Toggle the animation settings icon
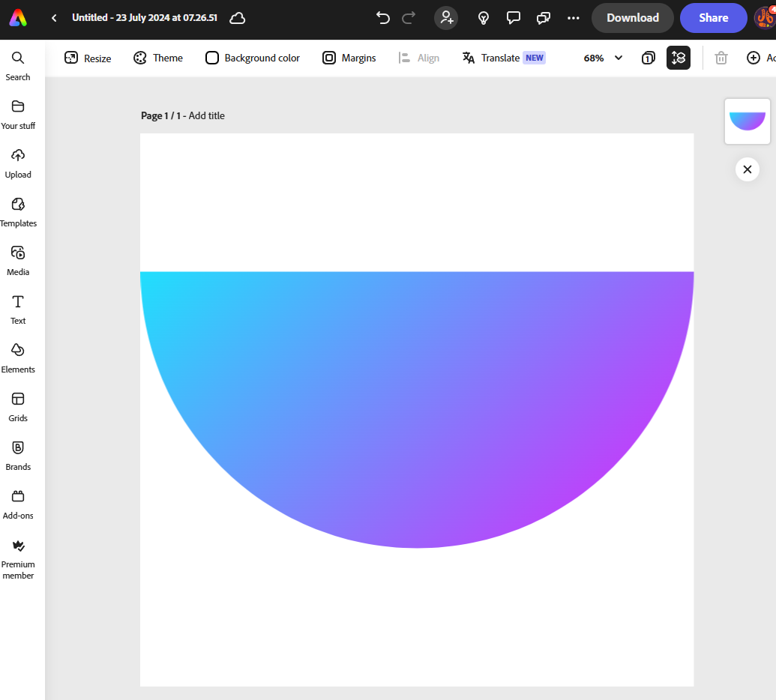The image size is (776, 700). pyautogui.click(x=679, y=58)
